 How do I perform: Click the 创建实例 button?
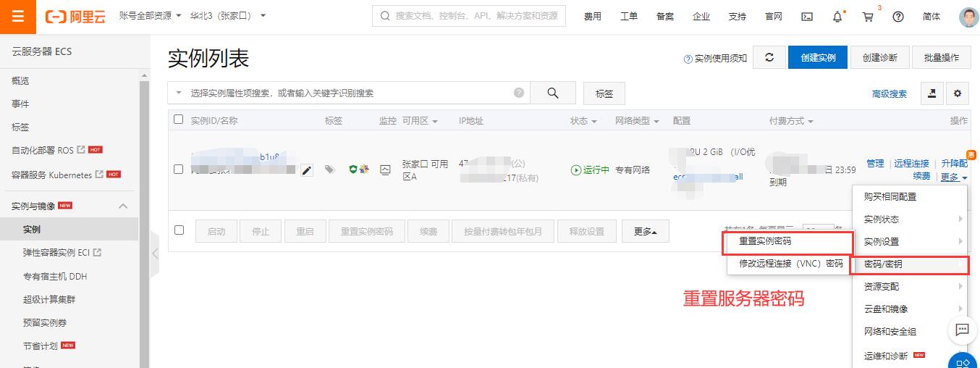[818, 58]
